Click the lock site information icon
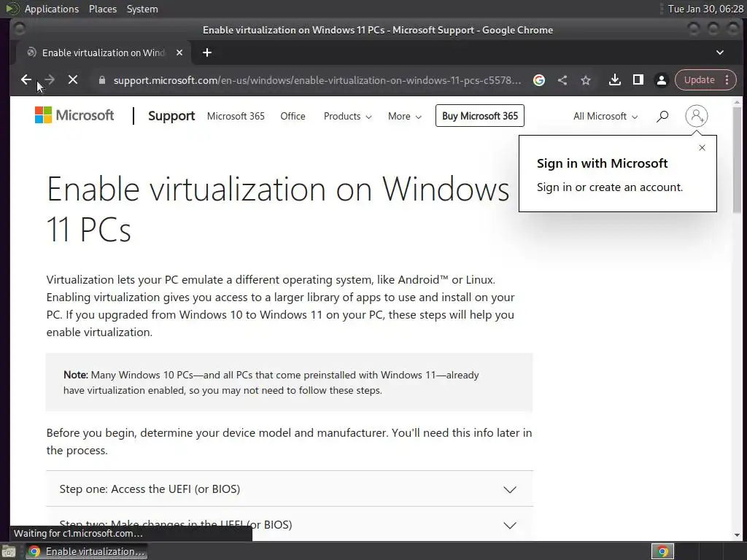The image size is (747, 560). (102, 80)
